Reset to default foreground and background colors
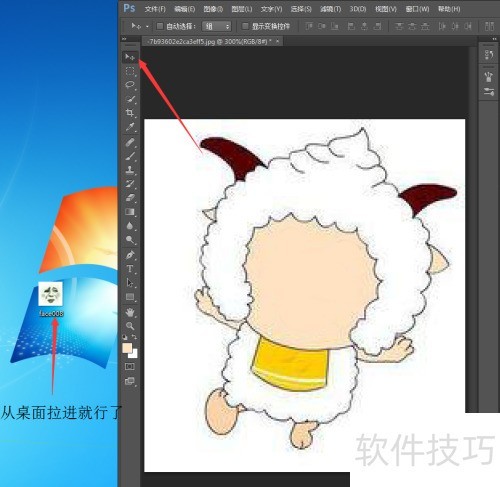 pyautogui.click(x=125, y=337)
